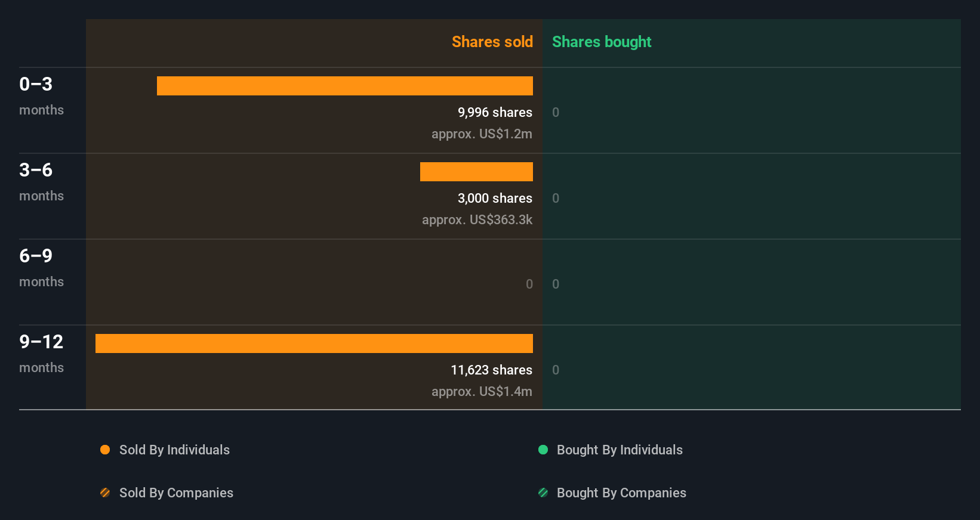Click the 'approx. US$1.2m' text
This screenshot has width=980, height=520.
pos(482,134)
